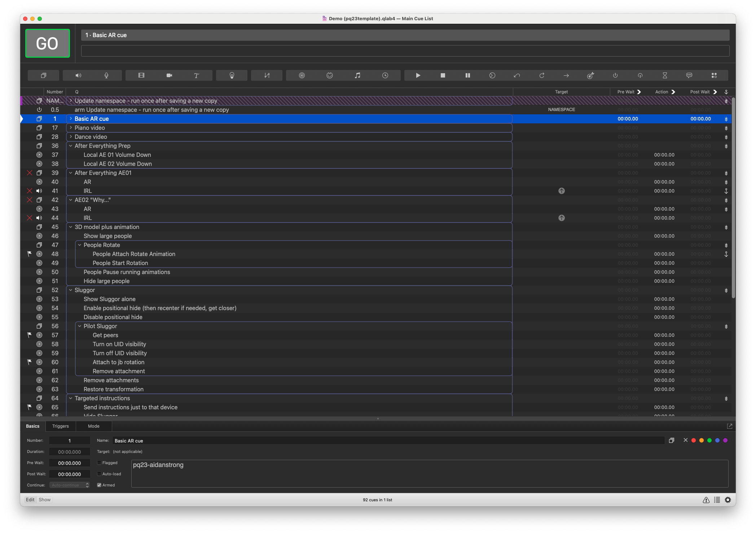Viewport: 756px width, 533px height.
Task: Pick the red cue color swatch
Action: pos(693,440)
